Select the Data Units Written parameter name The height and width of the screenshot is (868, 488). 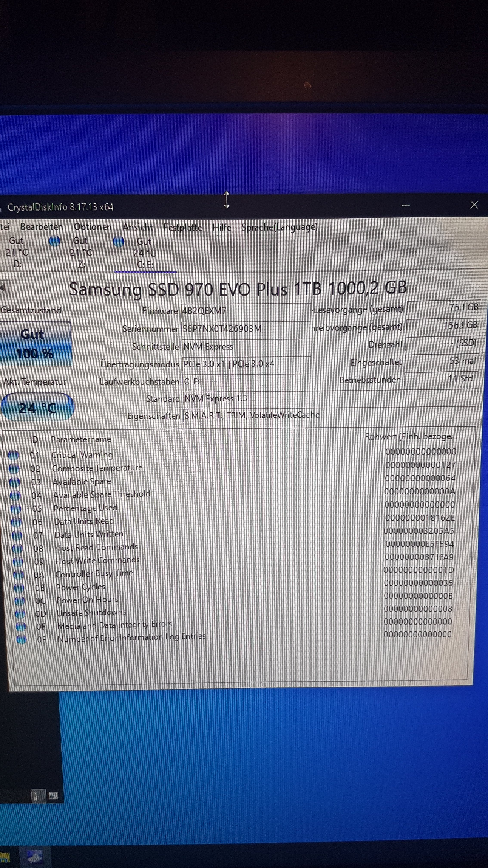point(89,534)
